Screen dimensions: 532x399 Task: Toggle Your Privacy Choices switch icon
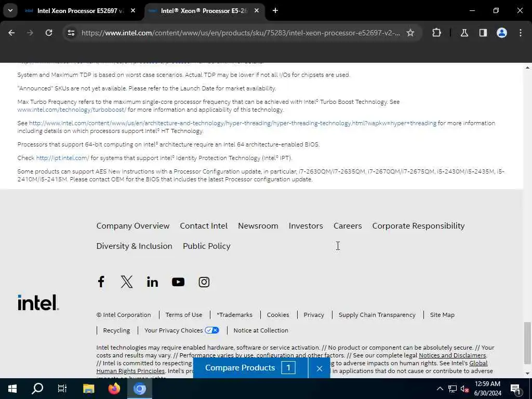[212, 330]
